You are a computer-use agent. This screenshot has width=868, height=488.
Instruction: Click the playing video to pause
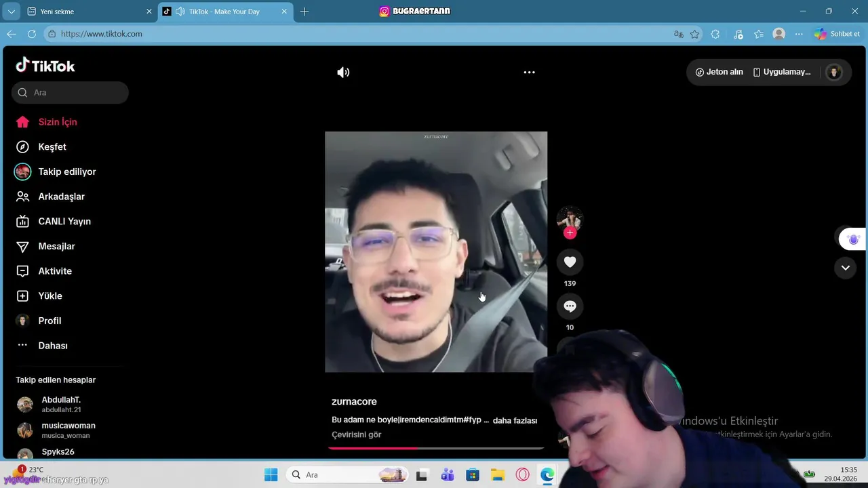(x=436, y=251)
